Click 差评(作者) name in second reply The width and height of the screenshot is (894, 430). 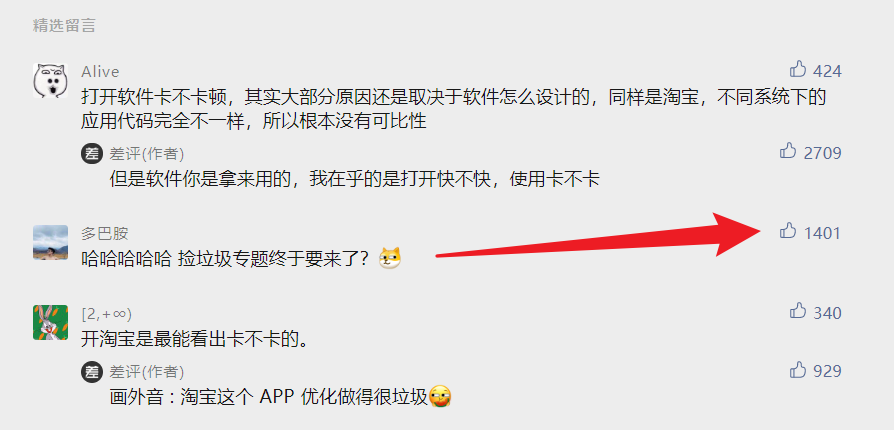(147, 372)
